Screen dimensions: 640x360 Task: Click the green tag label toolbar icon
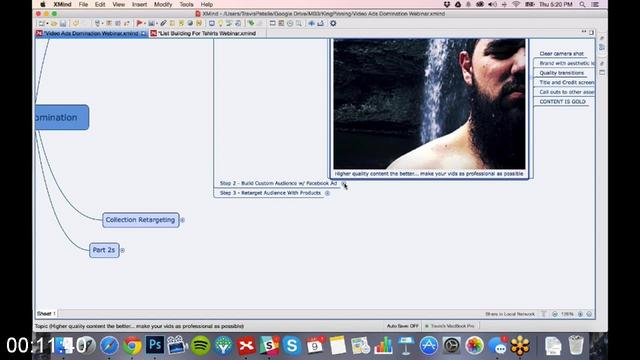click(251, 24)
